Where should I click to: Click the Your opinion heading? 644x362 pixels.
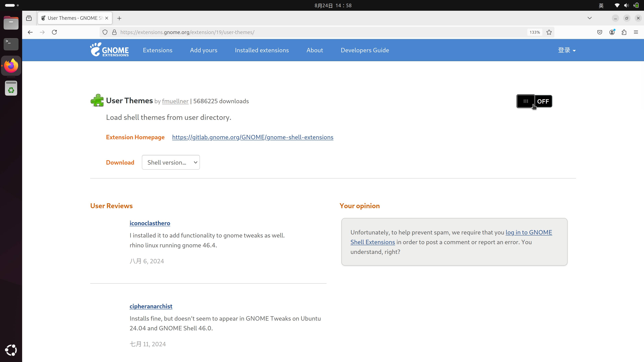pyautogui.click(x=360, y=206)
